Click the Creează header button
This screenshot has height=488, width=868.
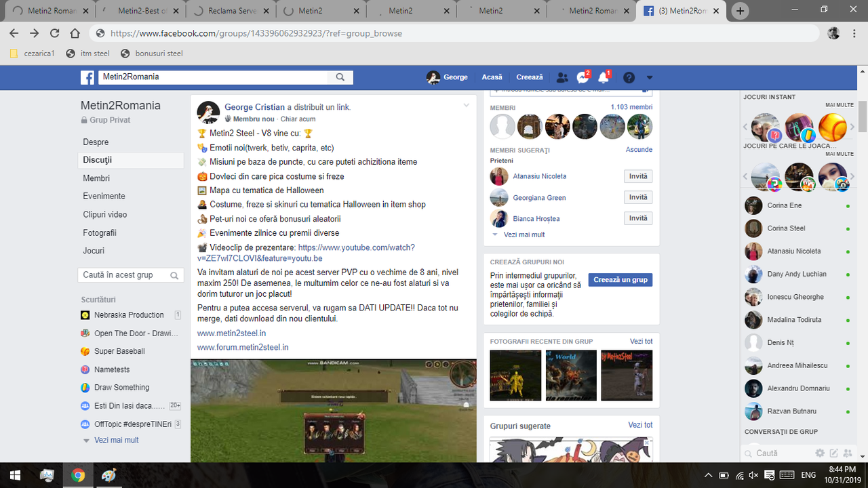pyautogui.click(x=530, y=77)
